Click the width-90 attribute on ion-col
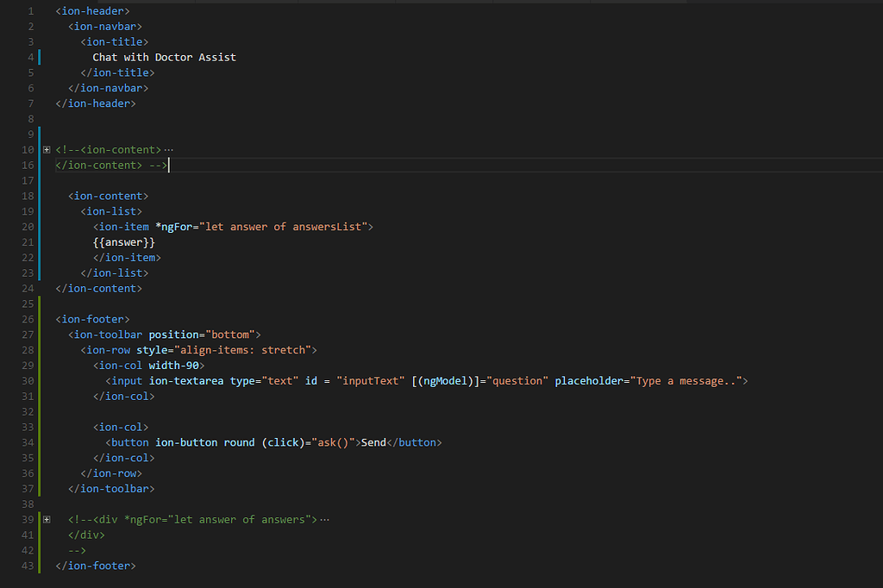Viewport: 883px width, 588px height. pos(174,366)
